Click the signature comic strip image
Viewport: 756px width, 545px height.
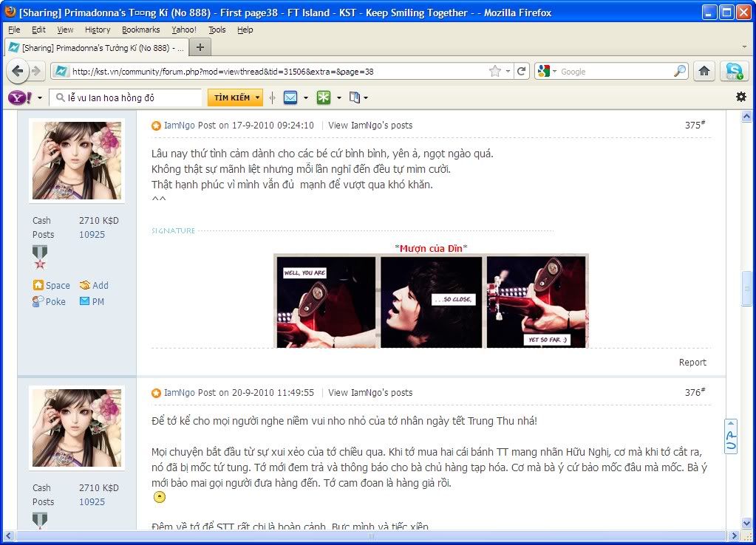[x=431, y=301]
